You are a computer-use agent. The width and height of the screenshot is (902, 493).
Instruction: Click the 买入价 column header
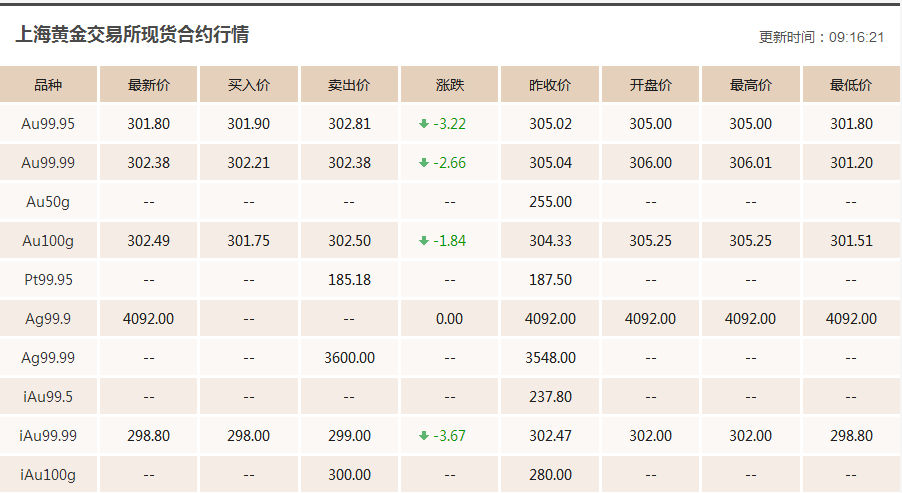pyautogui.click(x=249, y=85)
